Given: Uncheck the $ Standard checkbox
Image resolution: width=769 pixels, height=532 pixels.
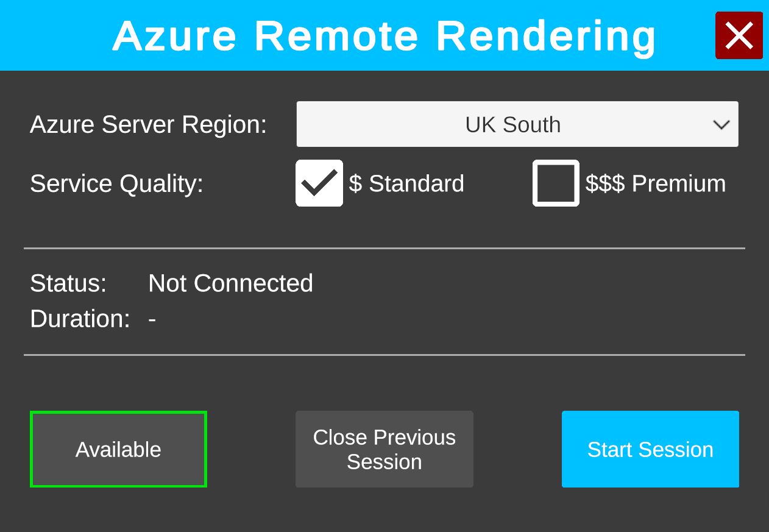Looking at the screenshot, I should click(x=319, y=183).
